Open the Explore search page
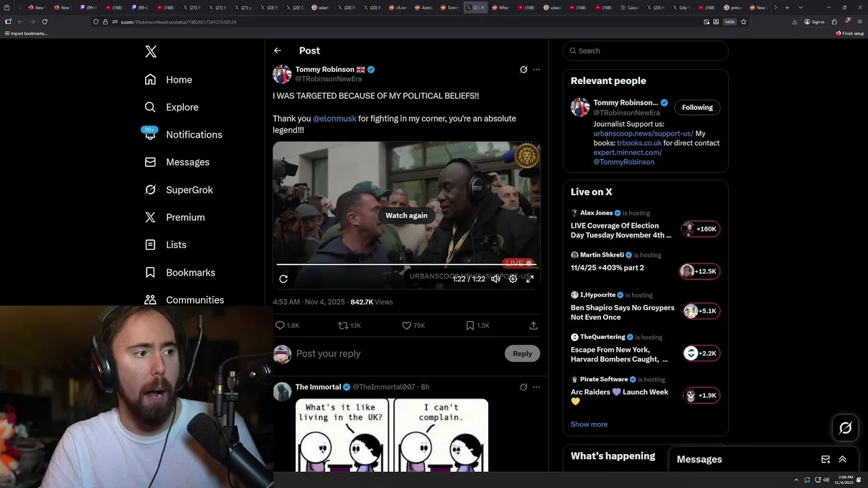 (171, 107)
